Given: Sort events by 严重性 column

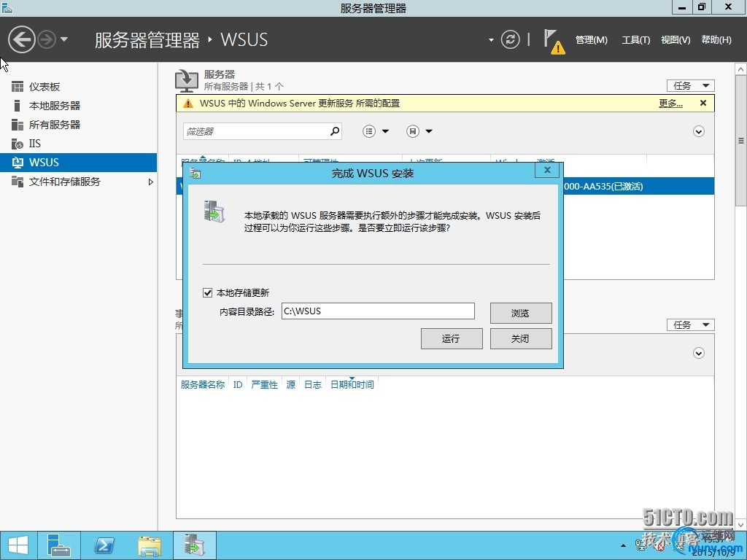Looking at the screenshot, I should [264, 385].
